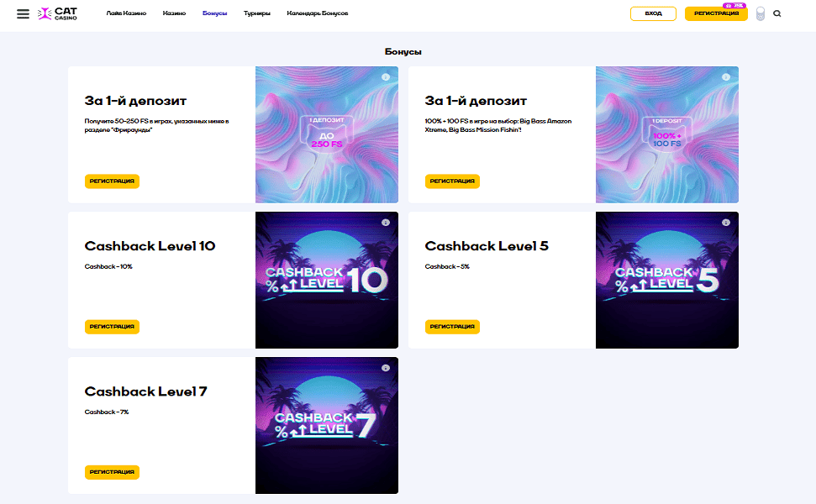
Task: Click the 75% gift badge above registration
Action: coord(734,5)
